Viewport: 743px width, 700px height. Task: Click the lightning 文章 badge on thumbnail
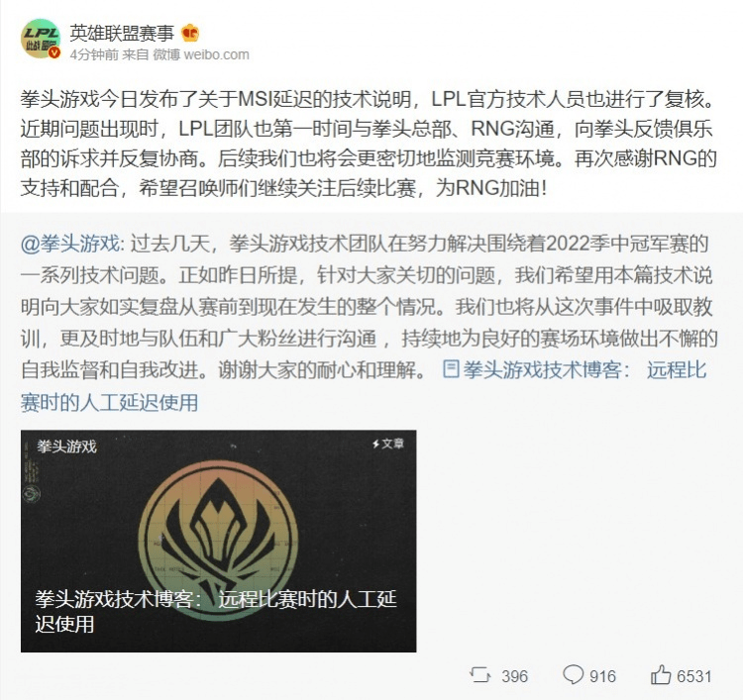click(x=388, y=444)
